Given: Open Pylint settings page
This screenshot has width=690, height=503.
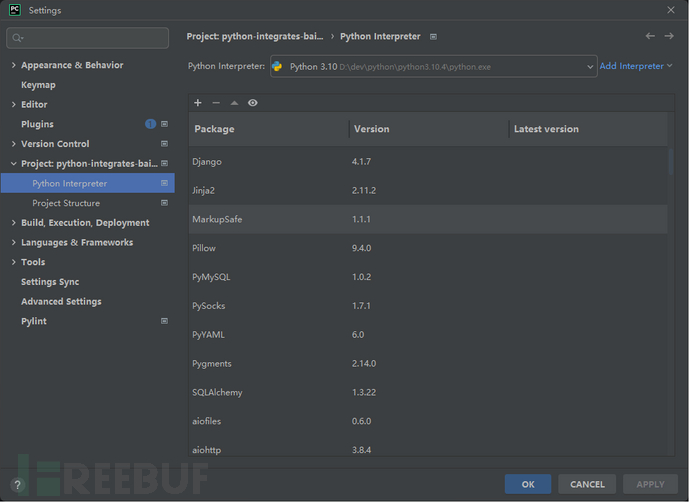Looking at the screenshot, I should (x=34, y=321).
